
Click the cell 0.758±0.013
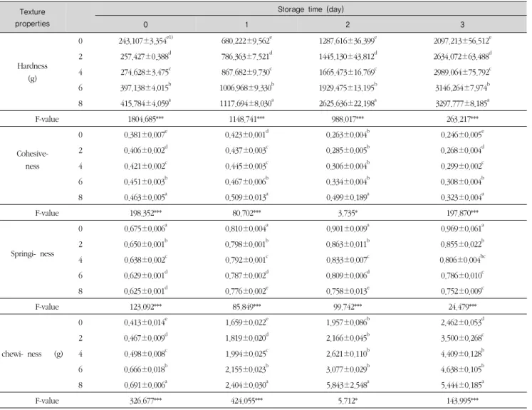click(x=348, y=291)
